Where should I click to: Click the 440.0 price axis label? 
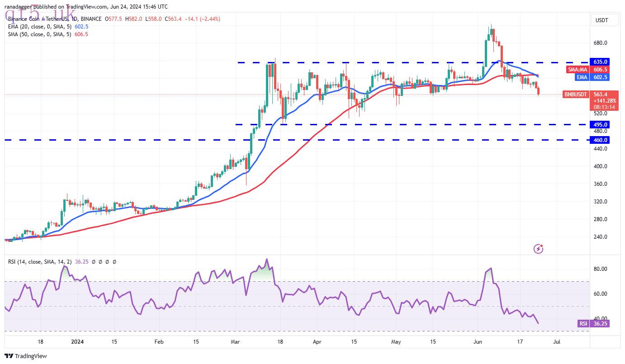point(600,149)
